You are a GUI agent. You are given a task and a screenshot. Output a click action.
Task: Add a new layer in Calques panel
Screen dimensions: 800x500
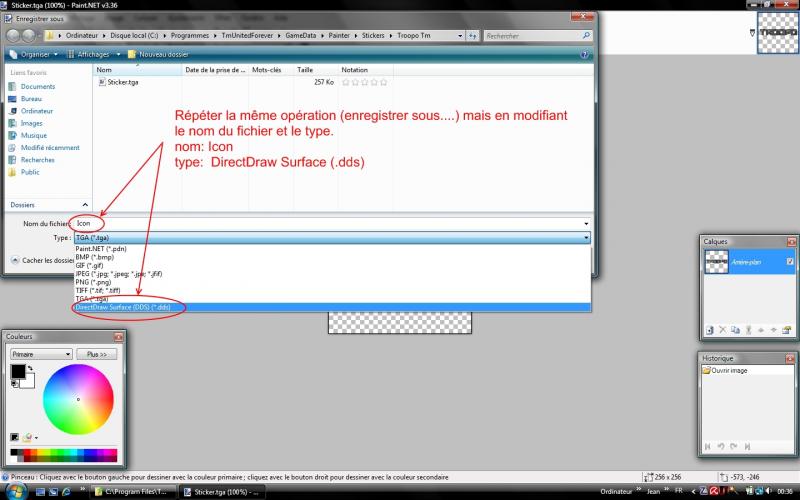point(710,330)
